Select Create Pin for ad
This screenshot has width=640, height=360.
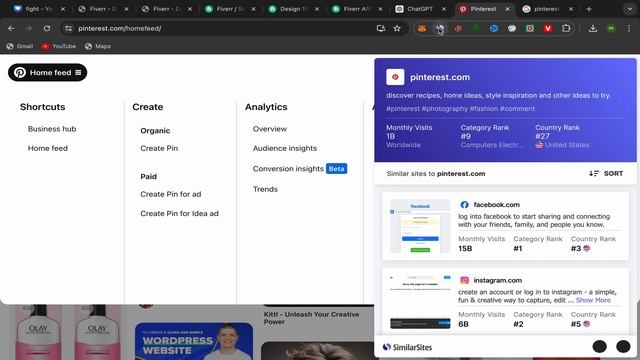click(x=171, y=194)
